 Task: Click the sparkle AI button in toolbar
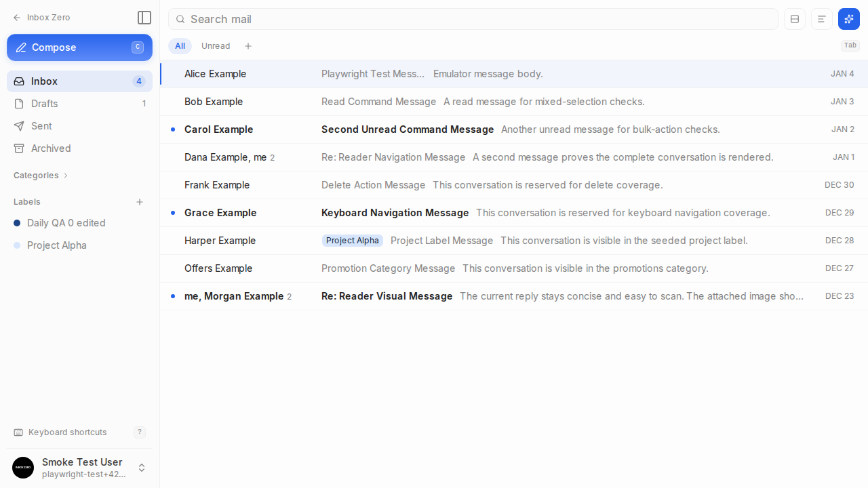(849, 19)
